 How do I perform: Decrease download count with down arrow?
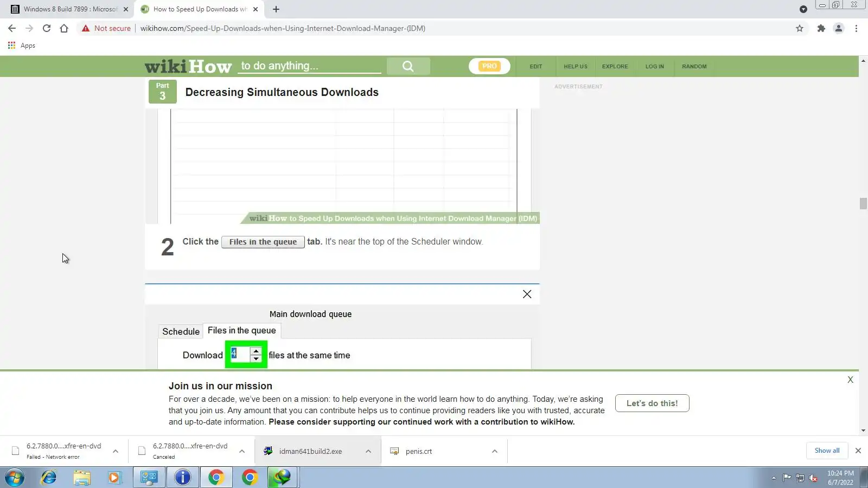256,358
